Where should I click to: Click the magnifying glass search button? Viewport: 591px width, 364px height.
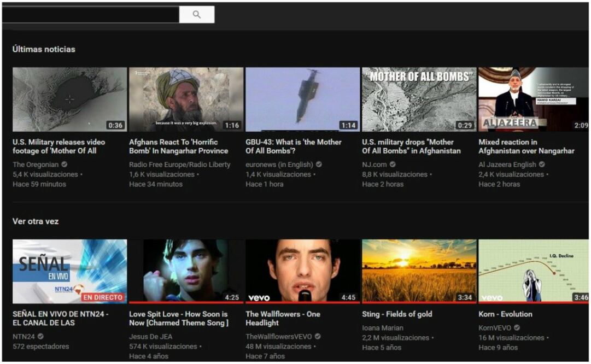197,15
